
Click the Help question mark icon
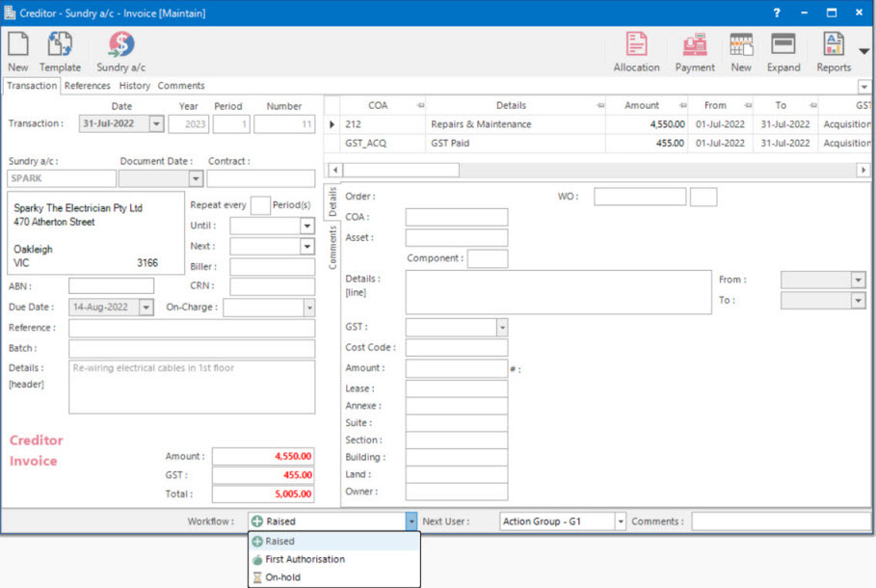(x=777, y=13)
